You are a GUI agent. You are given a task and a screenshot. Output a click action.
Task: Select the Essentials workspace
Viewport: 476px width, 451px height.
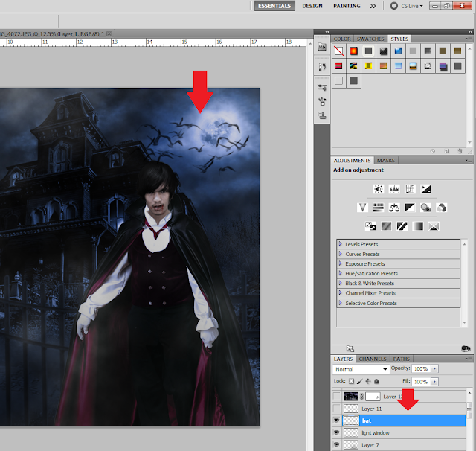(274, 6)
